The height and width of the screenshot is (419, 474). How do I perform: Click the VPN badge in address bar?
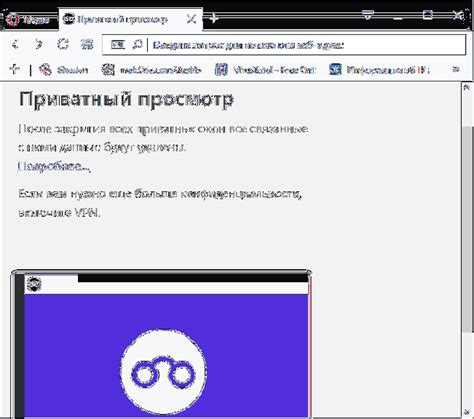(118, 44)
